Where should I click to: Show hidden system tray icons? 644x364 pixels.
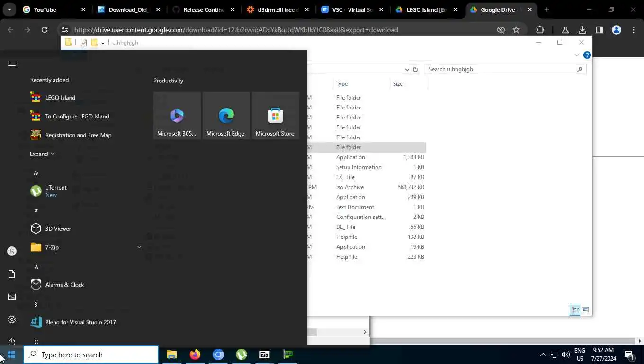pyautogui.click(x=543, y=355)
